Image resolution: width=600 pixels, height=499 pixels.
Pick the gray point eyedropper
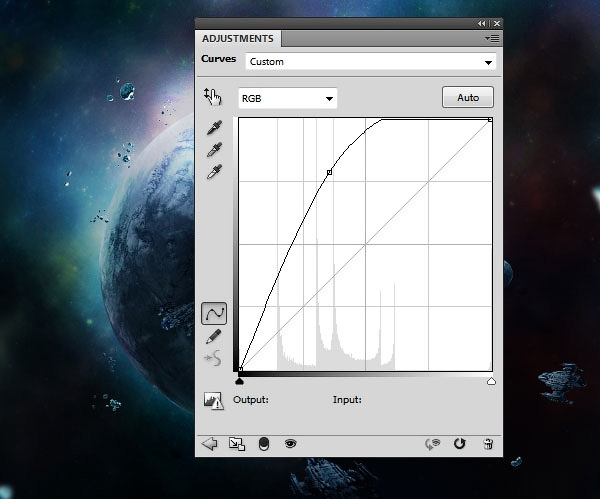[214, 150]
